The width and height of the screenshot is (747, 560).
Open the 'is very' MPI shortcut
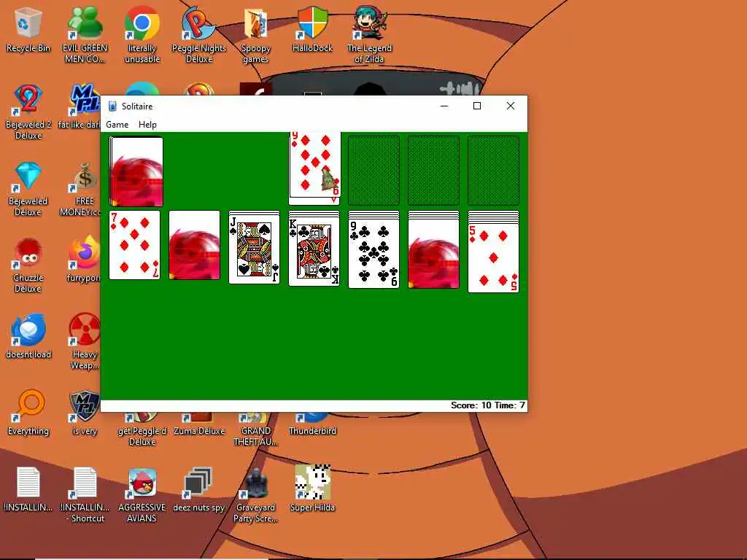(x=85, y=413)
